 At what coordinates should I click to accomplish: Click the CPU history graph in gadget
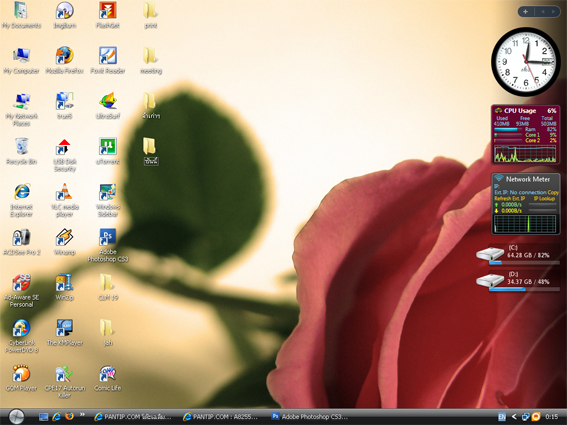[525, 153]
